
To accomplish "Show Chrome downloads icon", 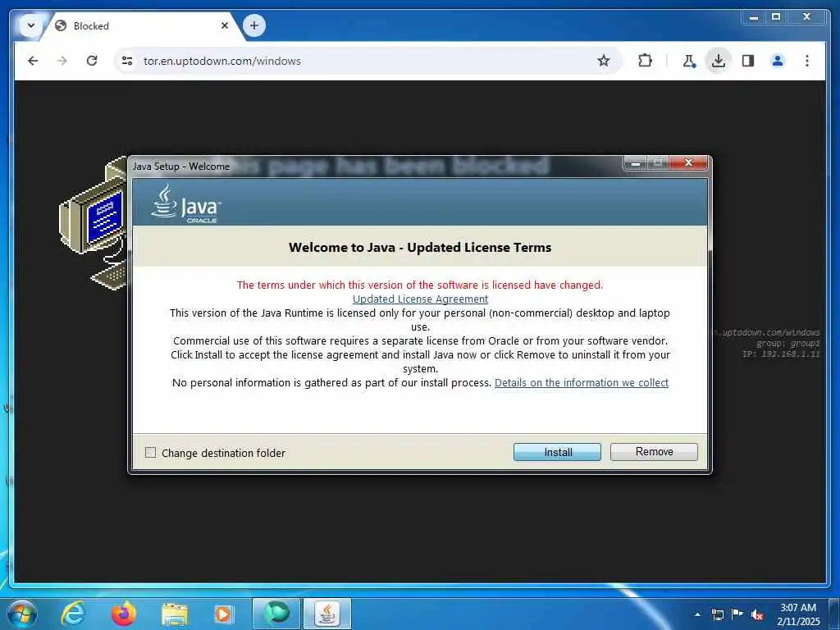I will coord(719,61).
